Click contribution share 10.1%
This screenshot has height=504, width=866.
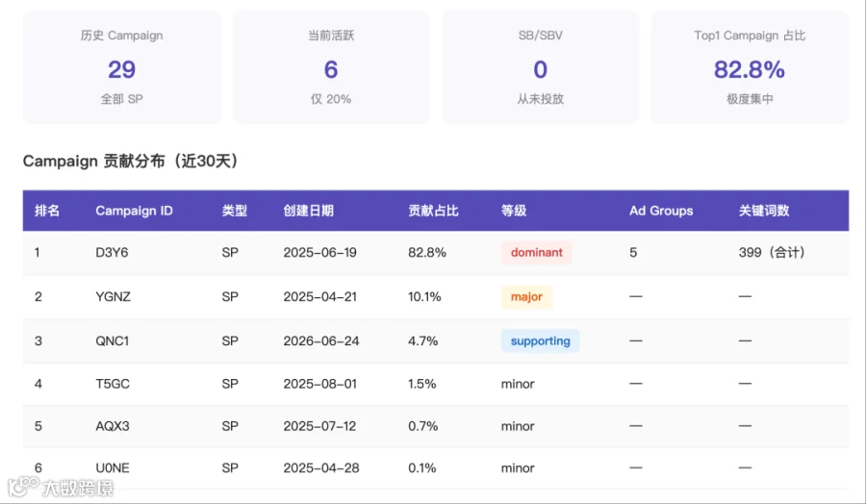424,296
